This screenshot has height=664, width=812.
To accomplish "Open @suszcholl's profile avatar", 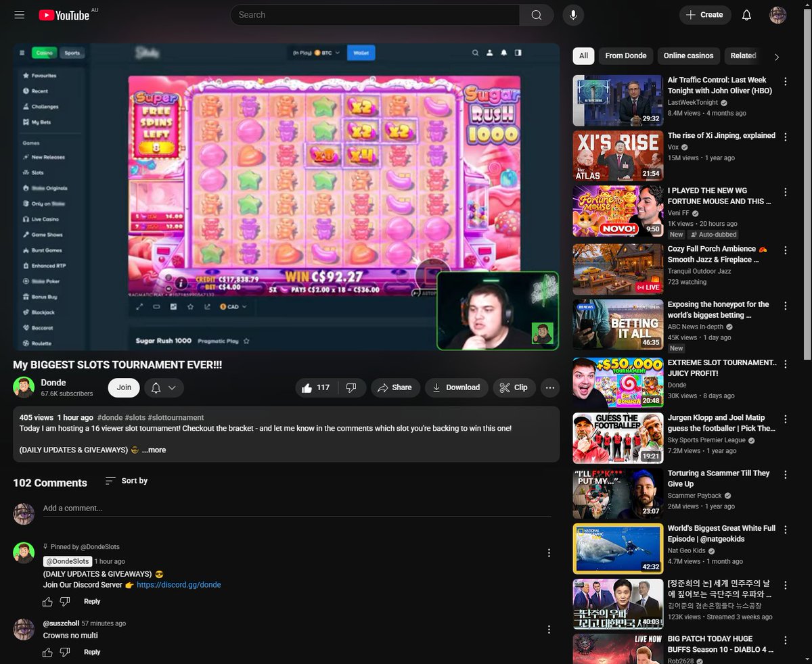I will pyautogui.click(x=24, y=630).
